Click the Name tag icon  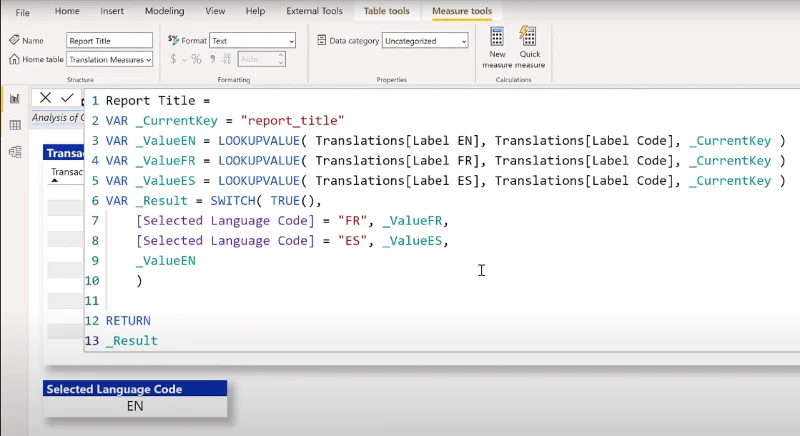pos(14,40)
